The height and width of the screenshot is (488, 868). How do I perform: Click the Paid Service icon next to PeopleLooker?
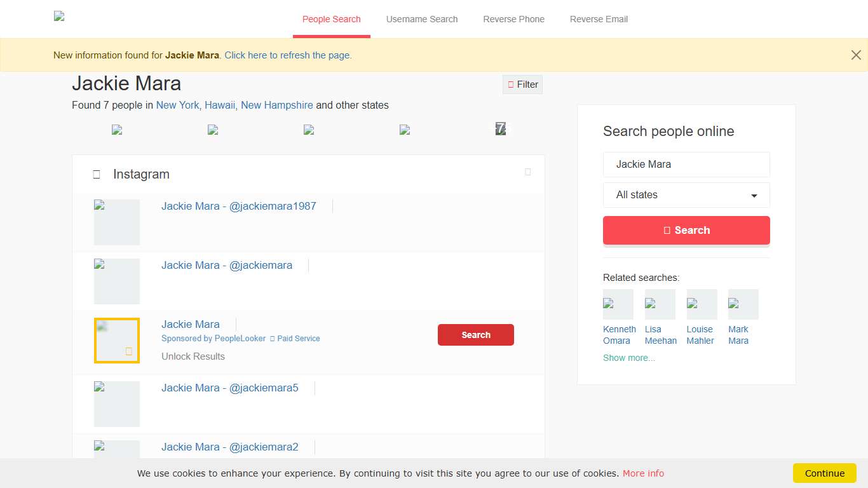coord(272,338)
